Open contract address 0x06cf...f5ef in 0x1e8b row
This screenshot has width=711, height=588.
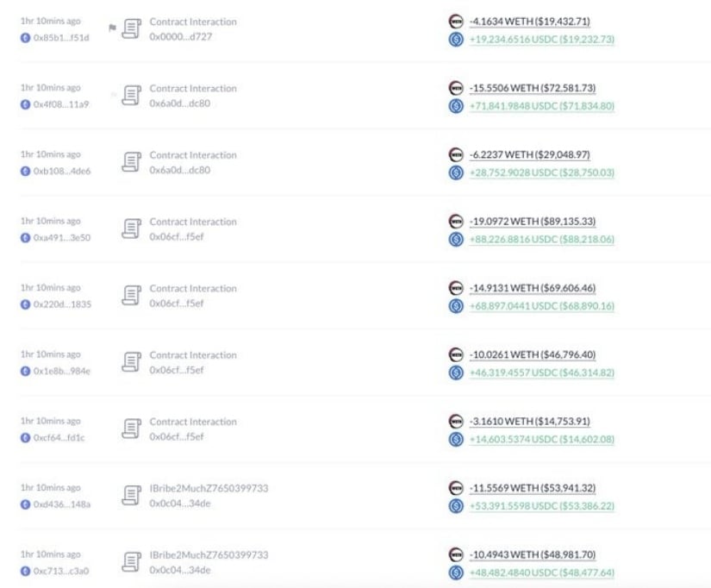point(177,370)
